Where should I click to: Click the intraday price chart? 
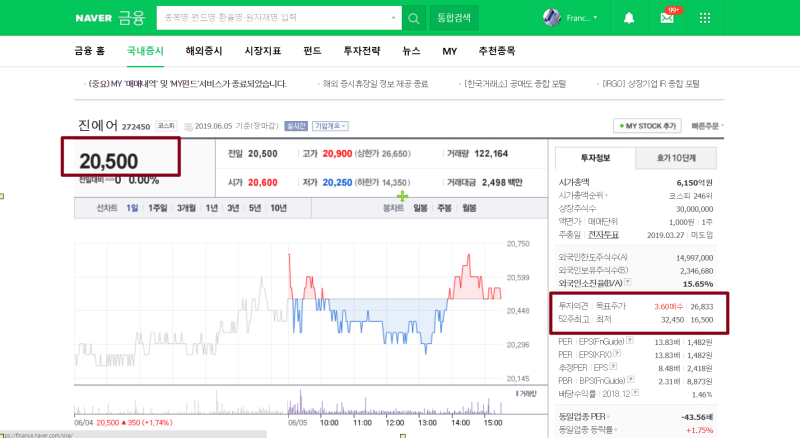[x=288, y=311]
